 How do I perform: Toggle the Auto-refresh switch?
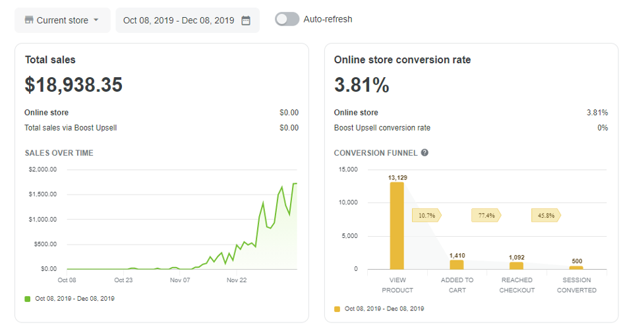pyautogui.click(x=287, y=19)
